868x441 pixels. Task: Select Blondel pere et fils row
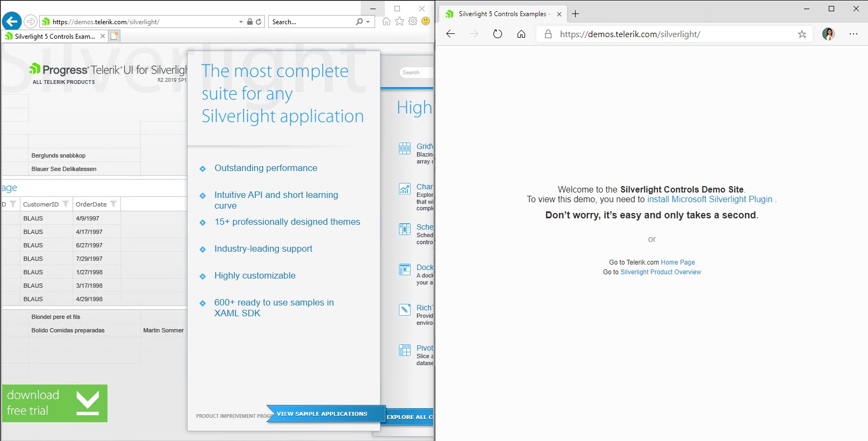[55, 317]
